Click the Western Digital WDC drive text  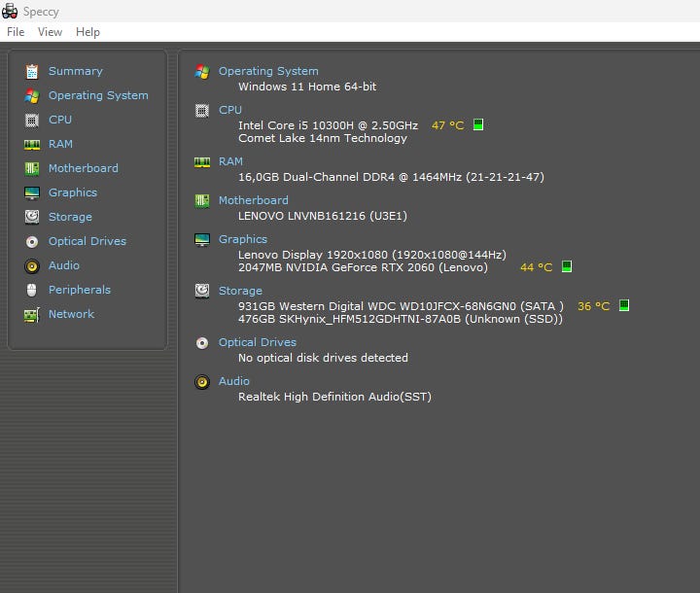pos(401,306)
